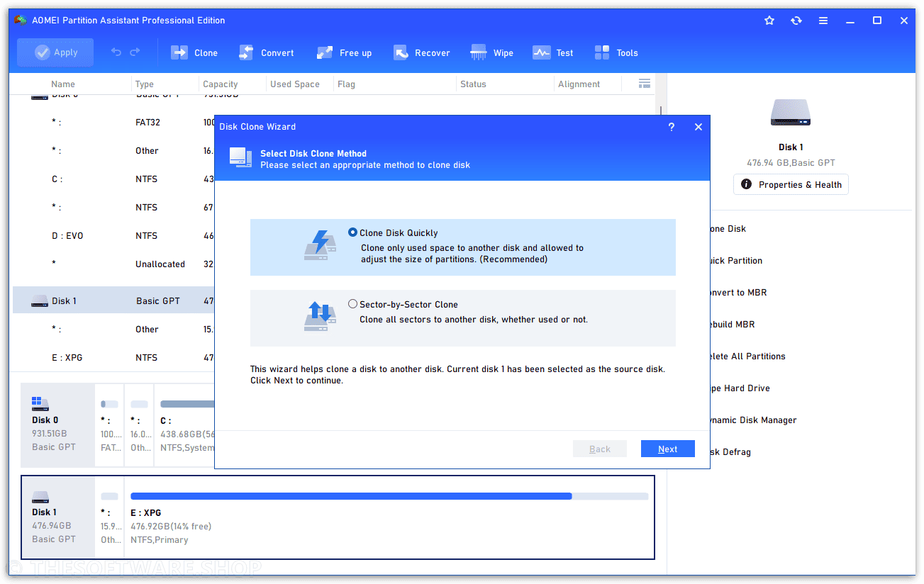
Task: Sort by the Status column header
Action: click(x=473, y=84)
